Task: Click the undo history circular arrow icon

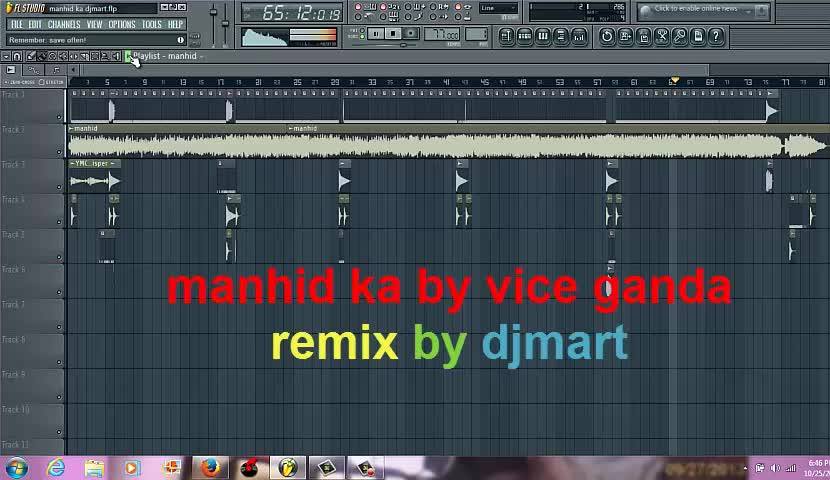Action: [607, 36]
